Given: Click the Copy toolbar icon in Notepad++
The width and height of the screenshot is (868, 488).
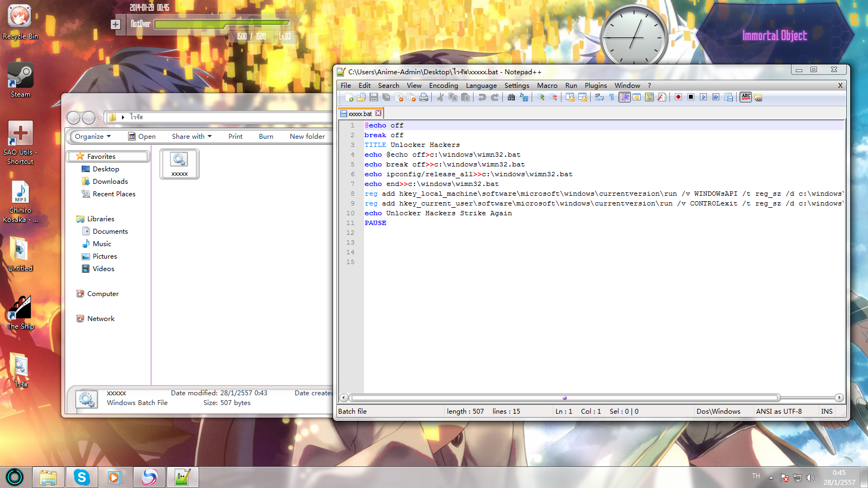Looking at the screenshot, I should pos(453,98).
